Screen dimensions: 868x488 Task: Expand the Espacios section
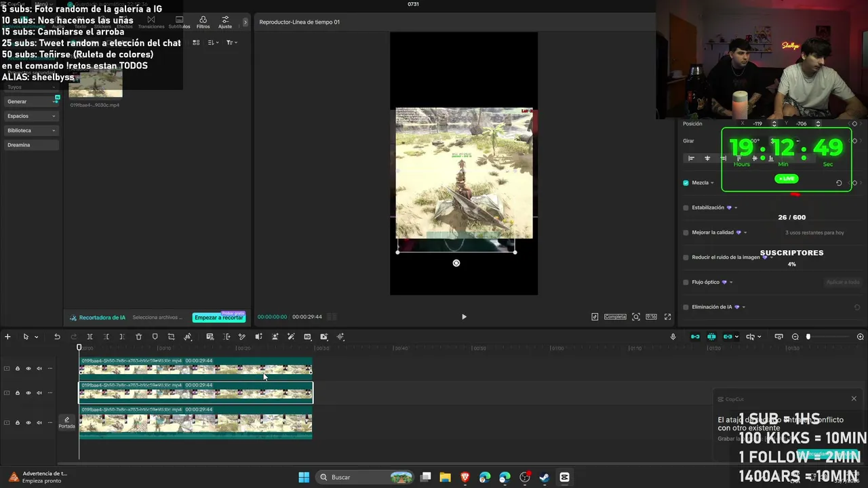pyautogui.click(x=31, y=116)
